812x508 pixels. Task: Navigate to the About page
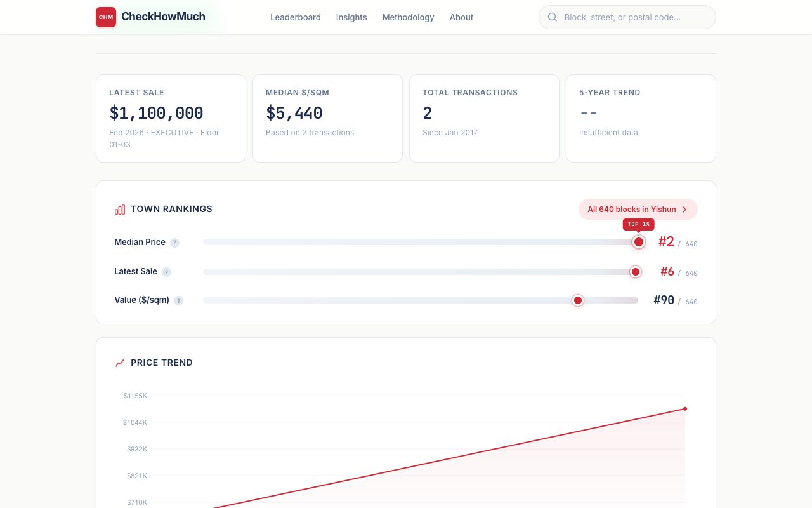[x=461, y=17]
